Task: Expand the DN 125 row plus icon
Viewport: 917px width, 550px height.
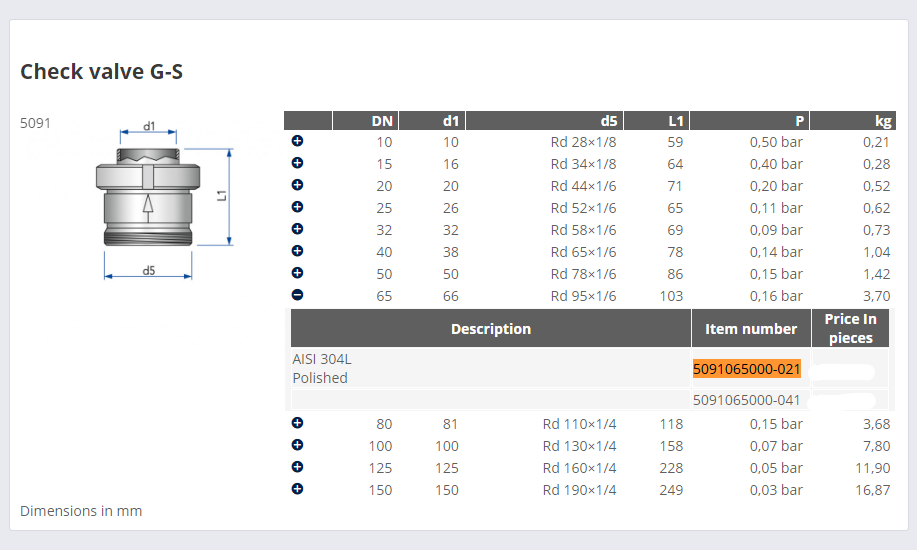Action: click(x=297, y=466)
